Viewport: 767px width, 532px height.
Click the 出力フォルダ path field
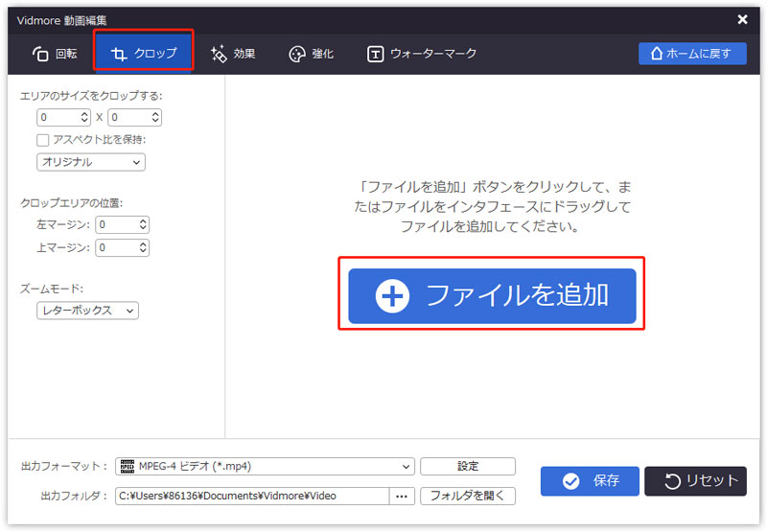252,496
